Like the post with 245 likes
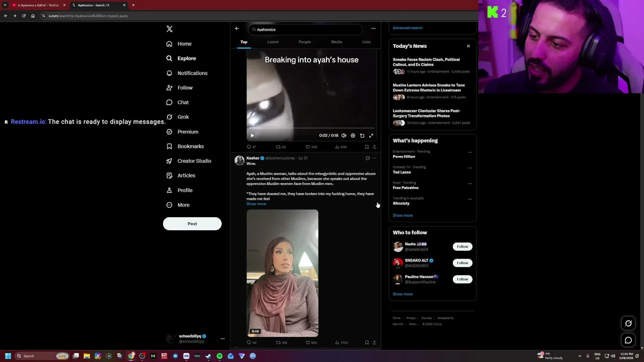 [311, 147]
